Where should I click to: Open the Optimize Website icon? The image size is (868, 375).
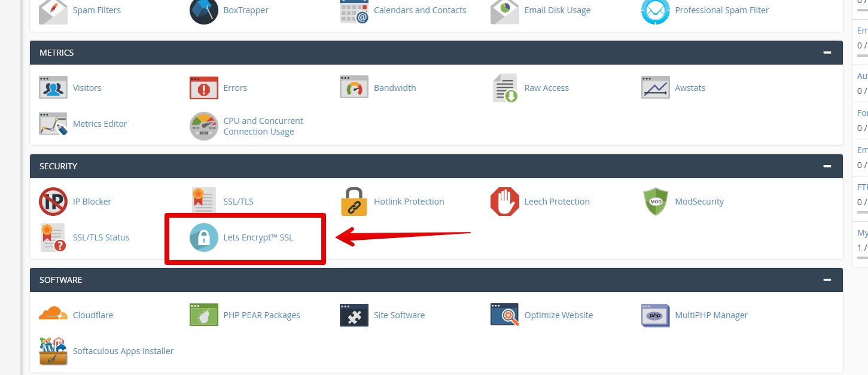pyautogui.click(x=505, y=315)
